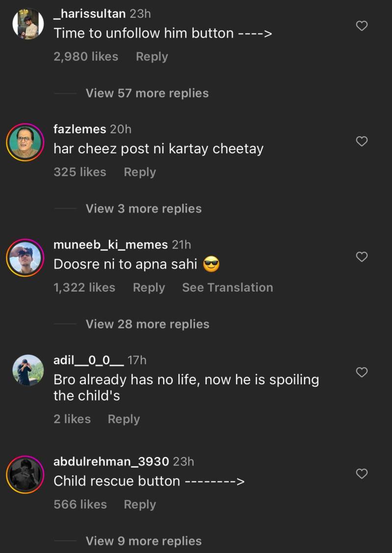Like abdulrehman_3930's comment

point(362,474)
